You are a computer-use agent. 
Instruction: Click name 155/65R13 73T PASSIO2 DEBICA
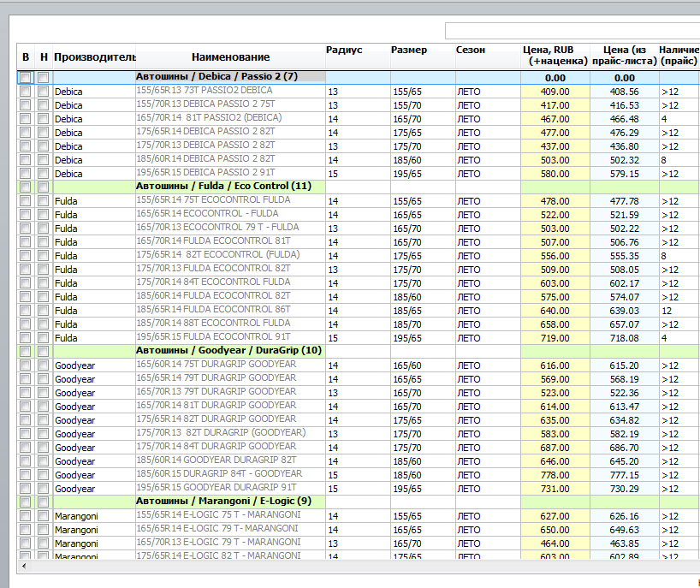pos(205,90)
